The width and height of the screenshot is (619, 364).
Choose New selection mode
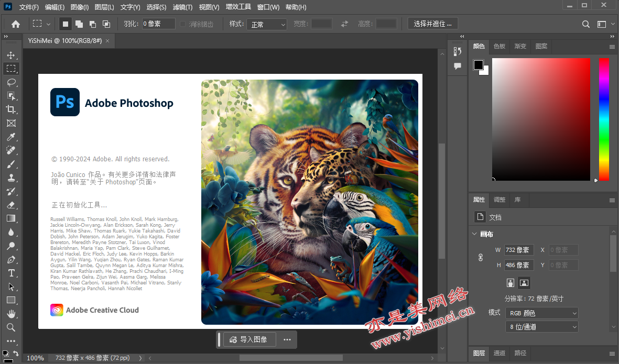coord(65,24)
